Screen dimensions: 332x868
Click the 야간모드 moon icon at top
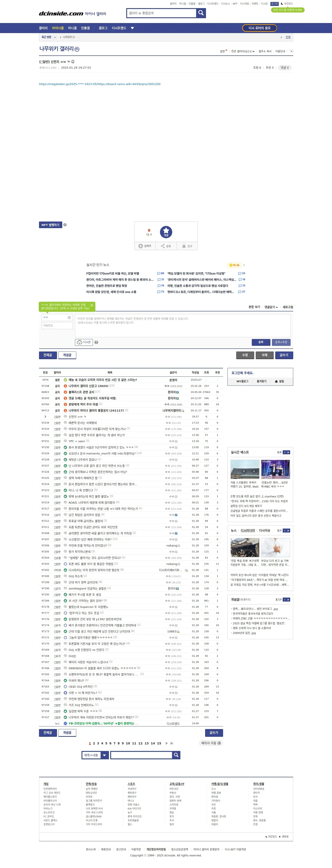click(282, 4)
